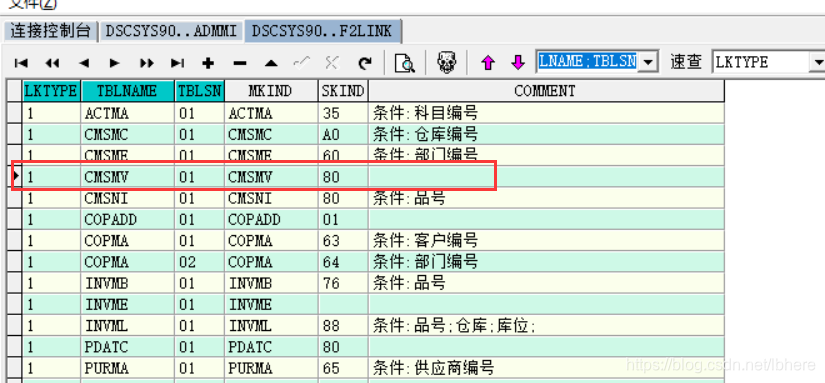Click the MKIND column header
Screen dimensions: 825x383
pyautogui.click(x=271, y=91)
